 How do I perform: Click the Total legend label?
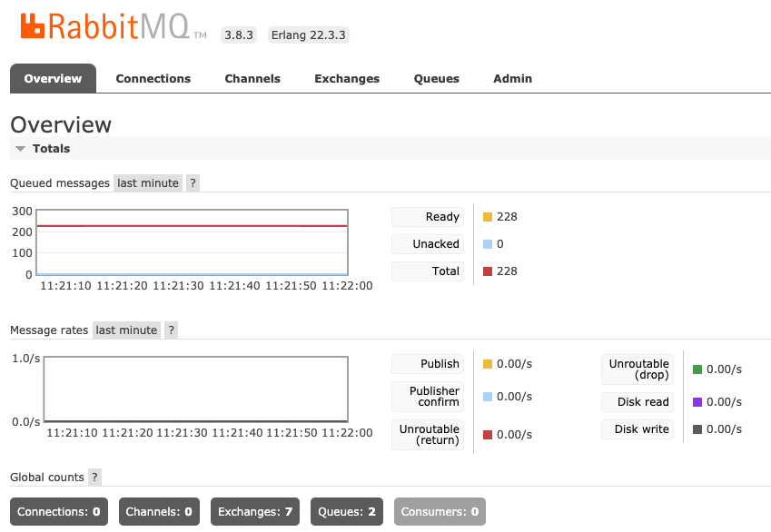click(428, 271)
